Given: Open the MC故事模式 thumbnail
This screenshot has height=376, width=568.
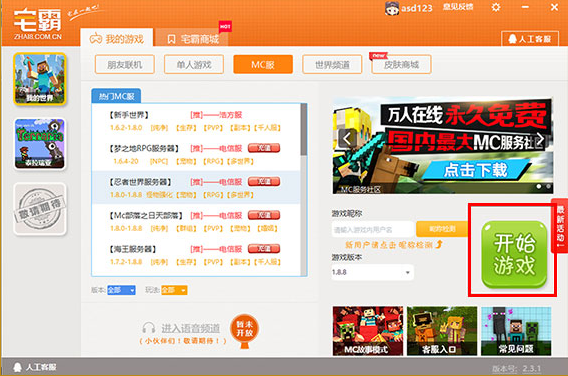Looking at the screenshot, I should click(x=368, y=331).
